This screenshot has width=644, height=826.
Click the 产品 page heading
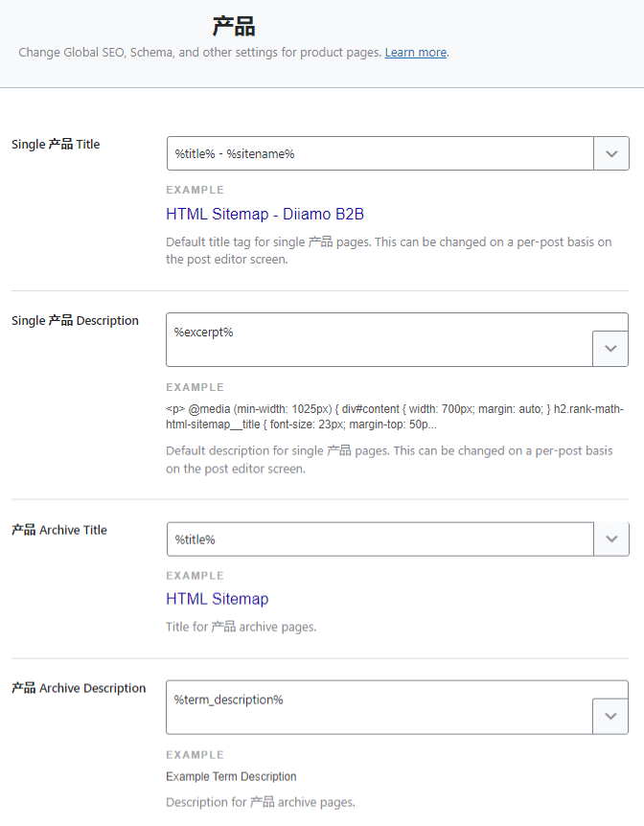[234, 26]
